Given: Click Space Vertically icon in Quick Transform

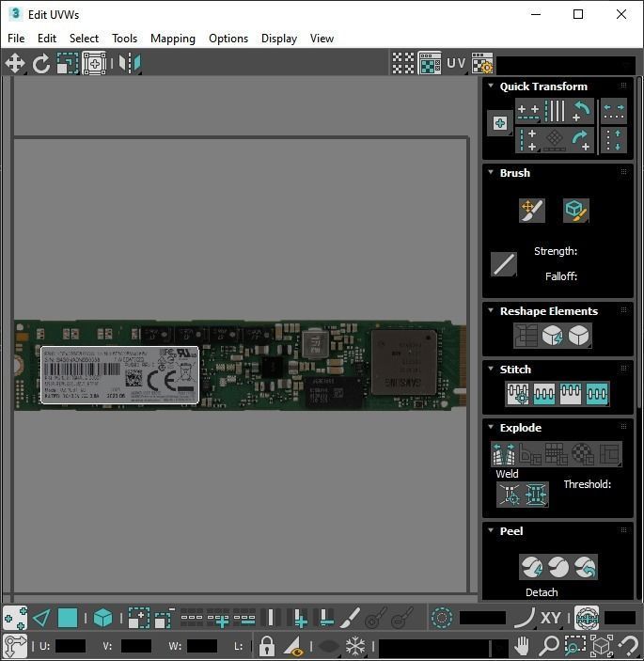Looking at the screenshot, I should pos(614,140).
